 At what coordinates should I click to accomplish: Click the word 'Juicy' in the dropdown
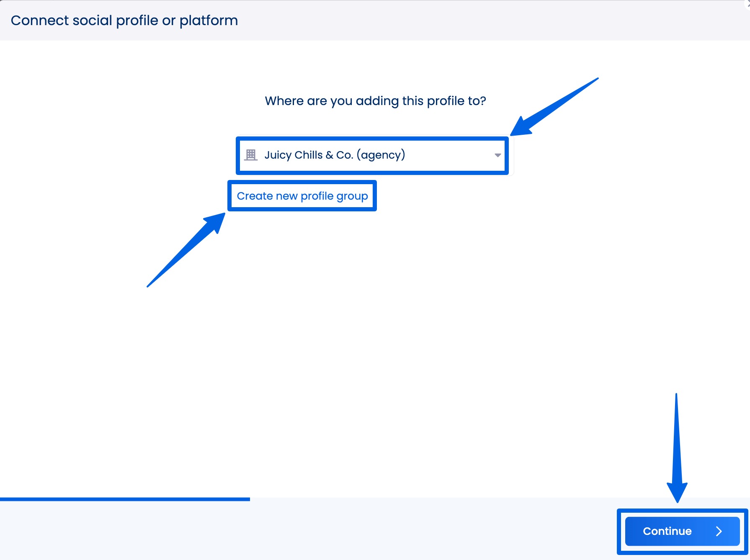(278, 155)
